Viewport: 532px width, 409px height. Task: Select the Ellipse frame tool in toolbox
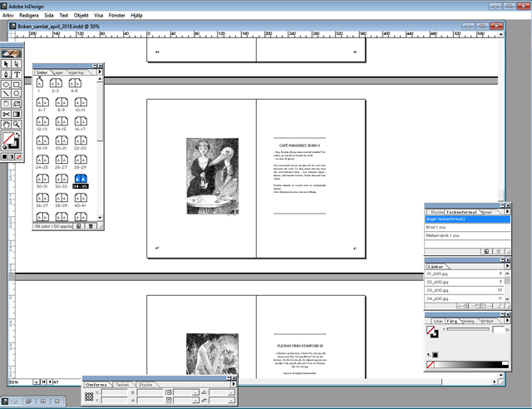pos(6,85)
